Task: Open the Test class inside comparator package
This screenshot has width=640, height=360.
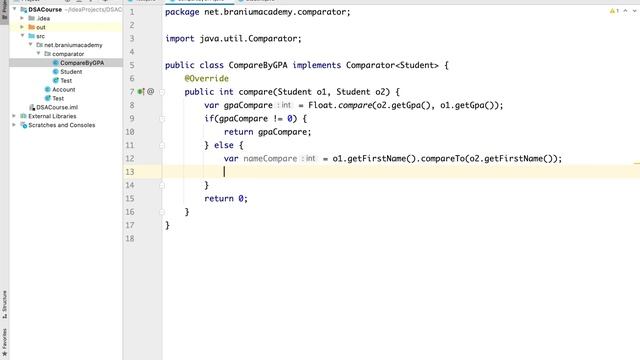Action: (66, 81)
